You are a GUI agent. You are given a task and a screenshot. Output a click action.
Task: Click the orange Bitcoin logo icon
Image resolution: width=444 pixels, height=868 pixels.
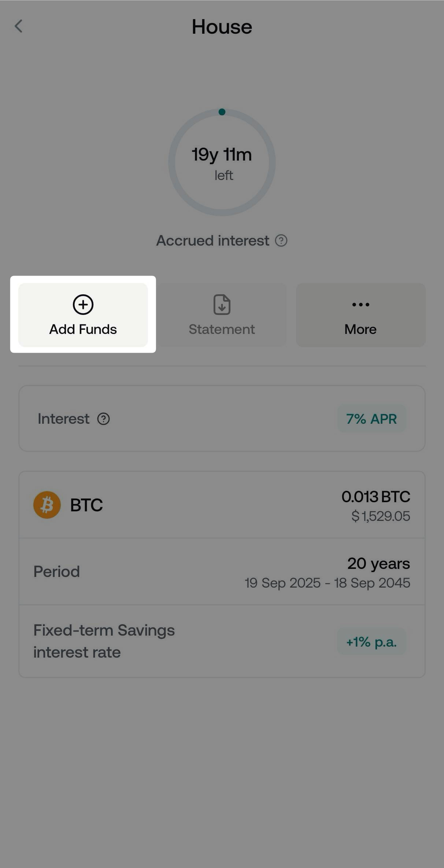click(x=47, y=505)
